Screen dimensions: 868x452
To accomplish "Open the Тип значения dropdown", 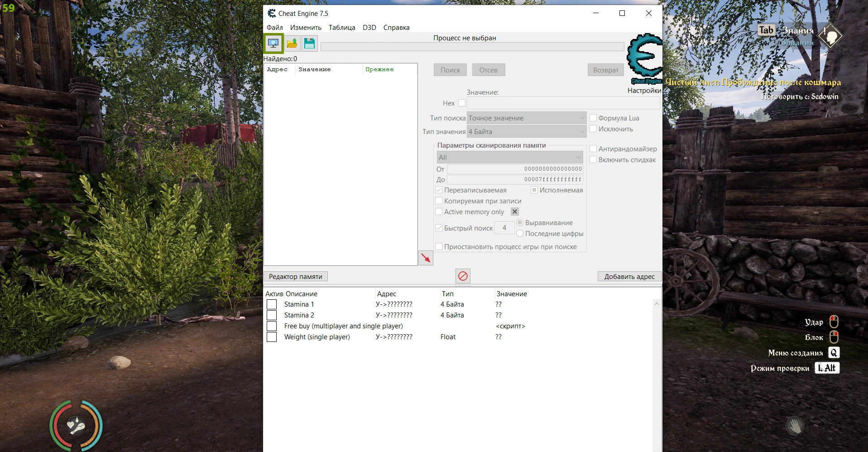I will click(x=527, y=131).
